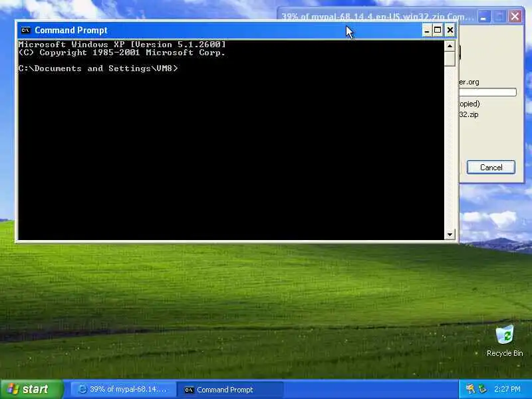
Task: Open the Windows Start menu
Action: pos(32,389)
